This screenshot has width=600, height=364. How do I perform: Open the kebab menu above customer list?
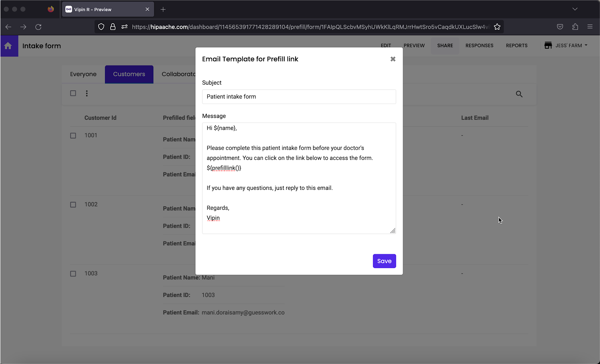click(x=87, y=93)
